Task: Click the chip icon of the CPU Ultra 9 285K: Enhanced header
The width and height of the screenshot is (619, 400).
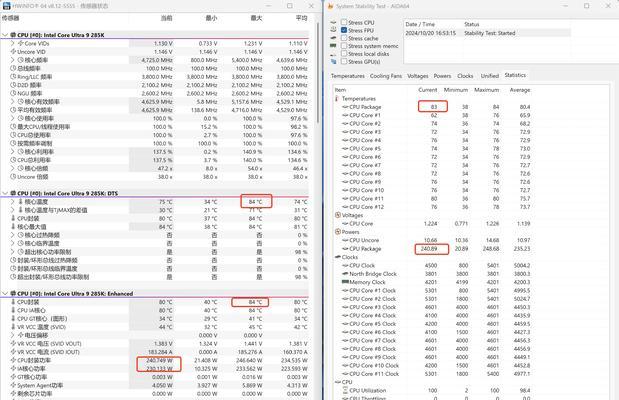Action: click(13, 294)
